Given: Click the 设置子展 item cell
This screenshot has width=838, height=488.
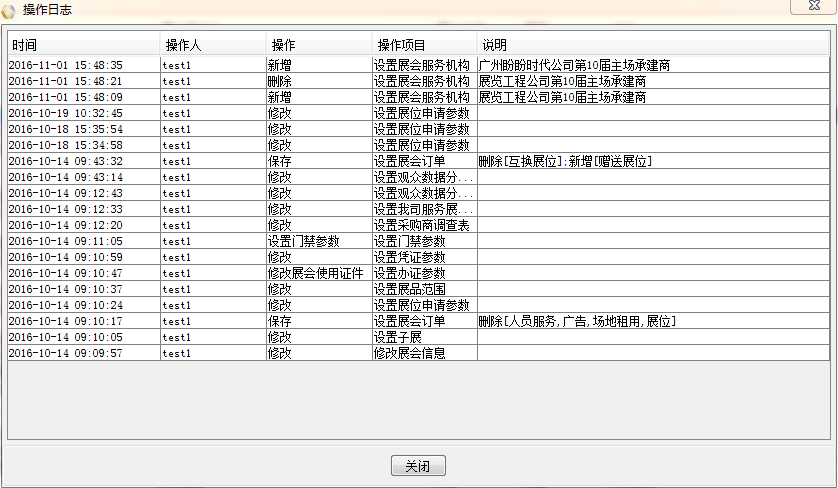Looking at the screenshot, I should pyautogui.click(x=397, y=337).
